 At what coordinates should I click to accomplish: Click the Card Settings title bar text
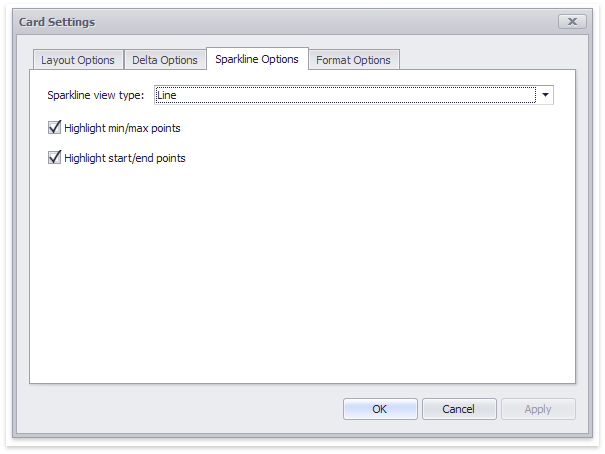tap(57, 21)
